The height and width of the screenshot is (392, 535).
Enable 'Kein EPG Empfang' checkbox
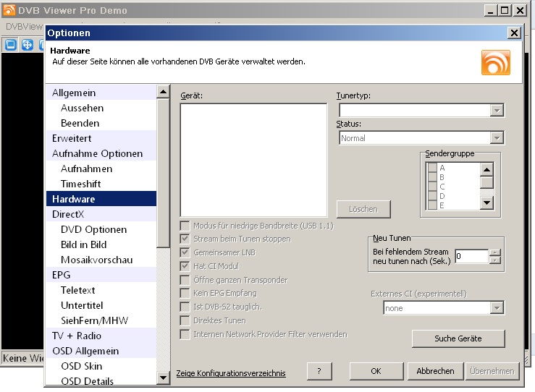point(185,293)
